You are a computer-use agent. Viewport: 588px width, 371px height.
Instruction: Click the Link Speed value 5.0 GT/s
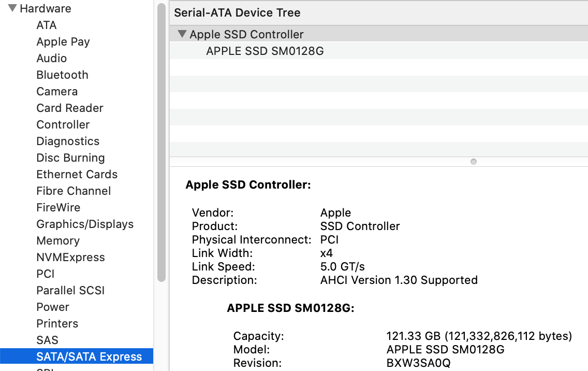pyautogui.click(x=342, y=267)
